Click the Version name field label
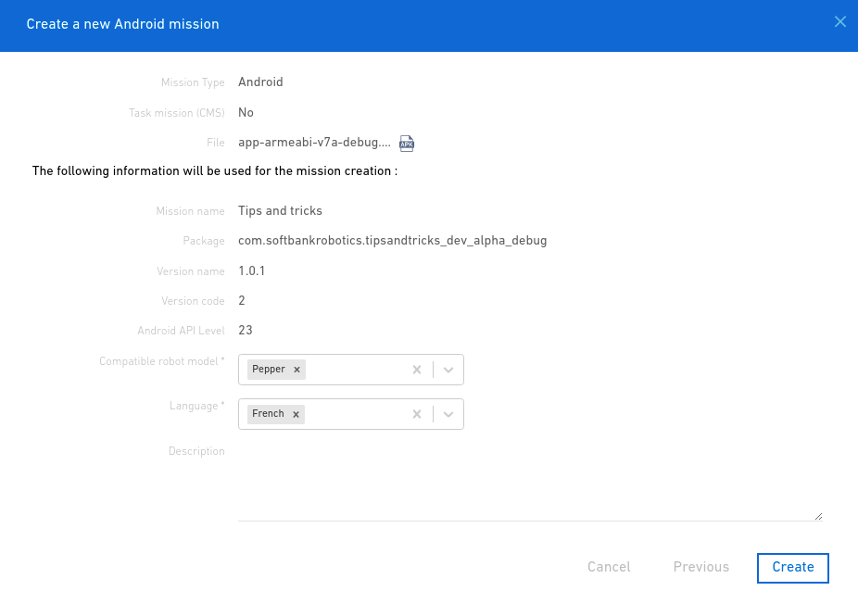Image resolution: width=858 pixels, height=616 pixels. (191, 271)
